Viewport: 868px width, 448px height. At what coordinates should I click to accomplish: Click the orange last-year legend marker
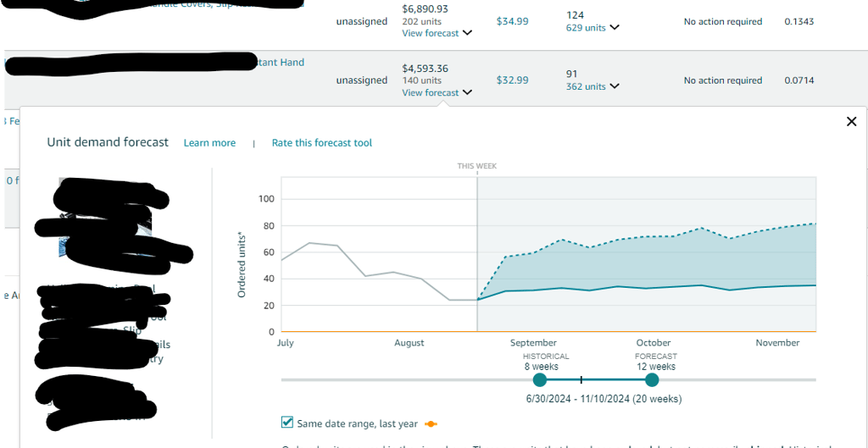click(x=431, y=423)
